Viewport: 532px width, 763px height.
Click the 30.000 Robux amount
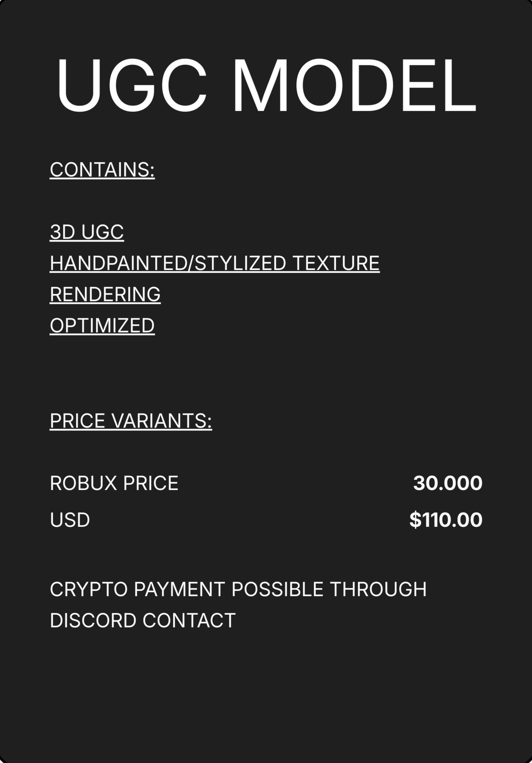click(447, 483)
